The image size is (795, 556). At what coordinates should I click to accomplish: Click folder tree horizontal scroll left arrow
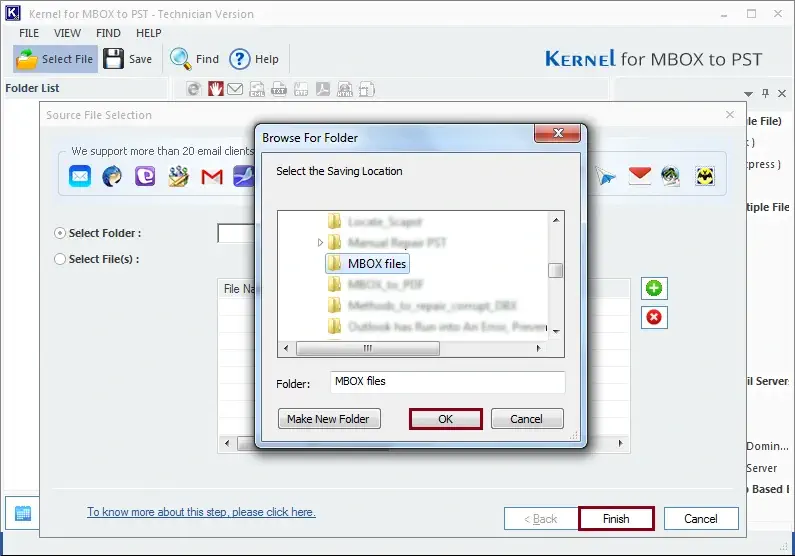point(286,348)
